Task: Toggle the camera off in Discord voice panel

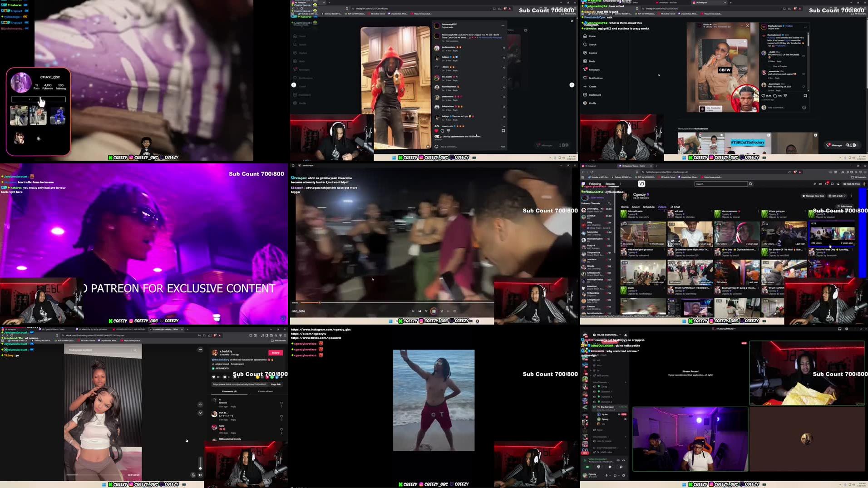Action: click(x=587, y=467)
